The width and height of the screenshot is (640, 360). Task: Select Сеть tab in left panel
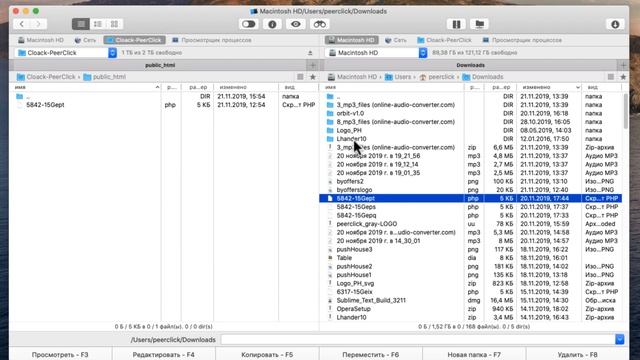click(85, 40)
